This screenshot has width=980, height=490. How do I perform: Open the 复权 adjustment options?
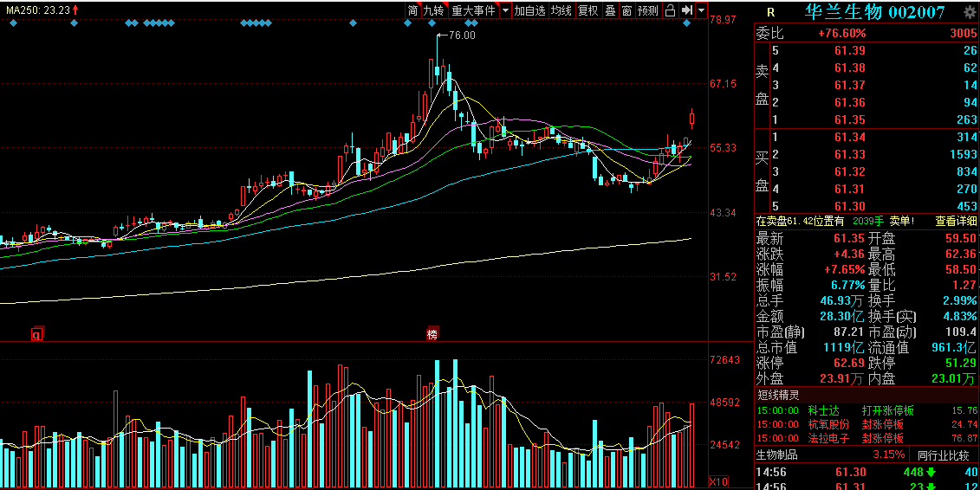pyautogui.click(x=587, y=10)
